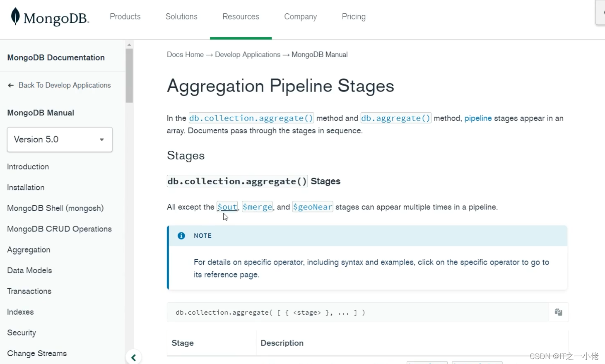Click the info icon in NOTE box

click(181, 236)
